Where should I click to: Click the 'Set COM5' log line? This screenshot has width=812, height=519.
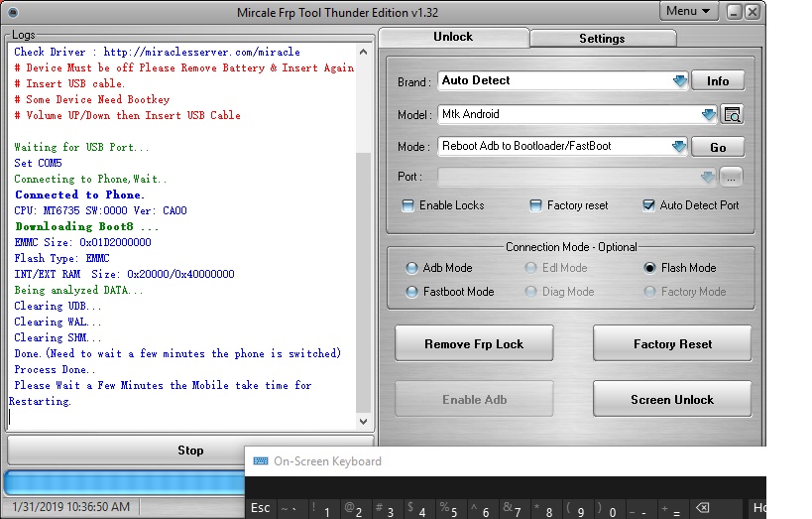(38, 163)
